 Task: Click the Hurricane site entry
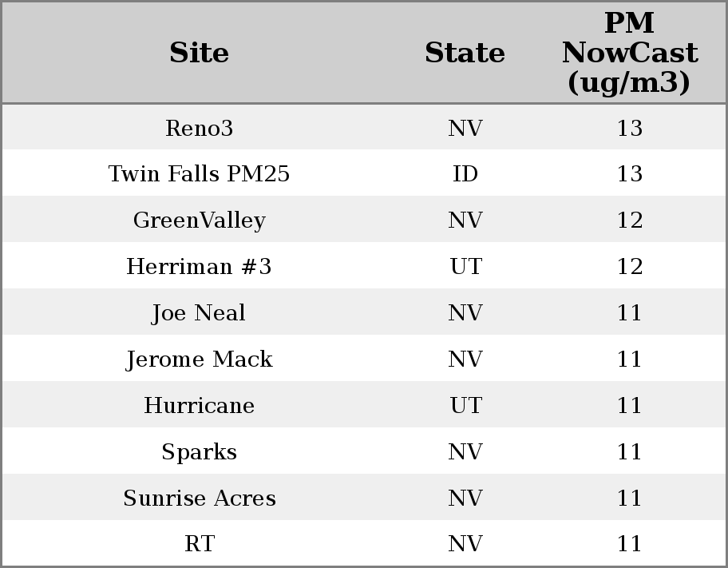(x=199, y=406)
